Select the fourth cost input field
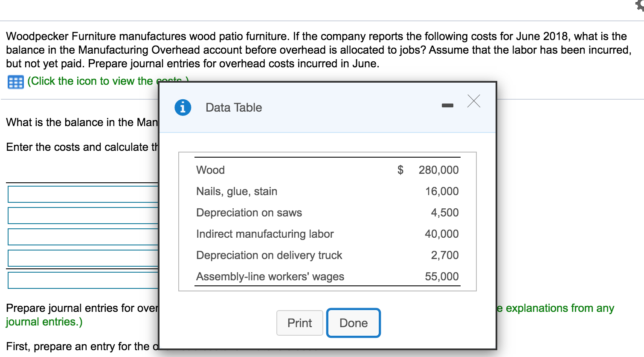Screen dimensions: 644x357 tap(83, 258)
